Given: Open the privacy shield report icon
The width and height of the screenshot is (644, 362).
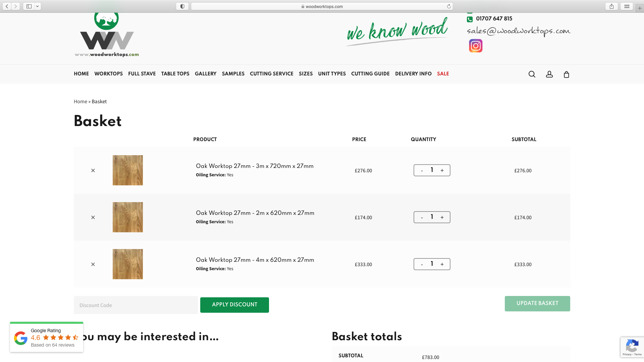Looking at the screenshot, I should point(182,6).
